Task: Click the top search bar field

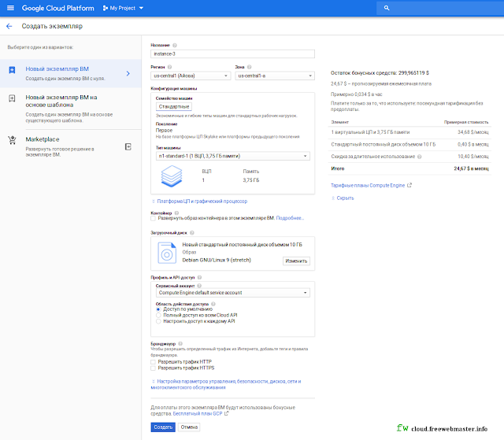Action: click(x=440, y=8)
